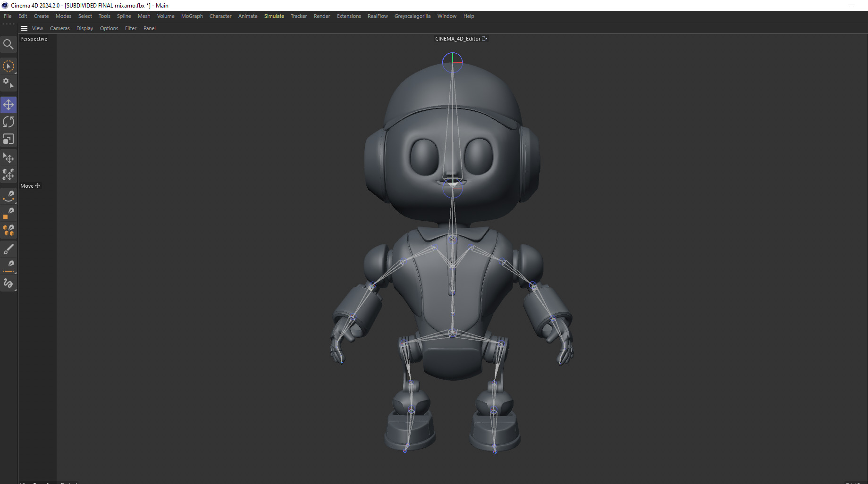Open the viewport Panel menu
The height and width of the screenshot is (484, 868).
tap(150, 28)
